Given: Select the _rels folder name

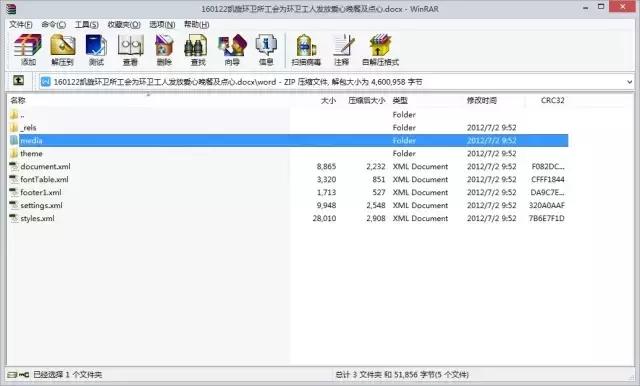Looking at the screenshot, I should pos(28,127).
